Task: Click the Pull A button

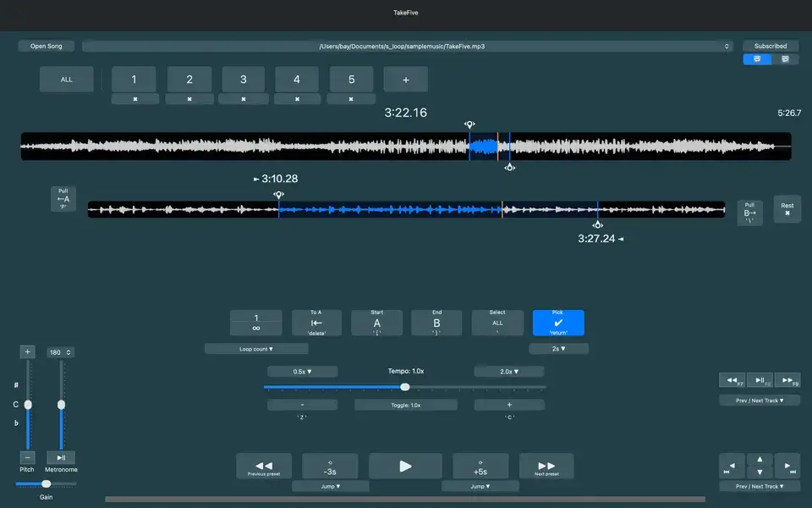Action: coord(63,199)
